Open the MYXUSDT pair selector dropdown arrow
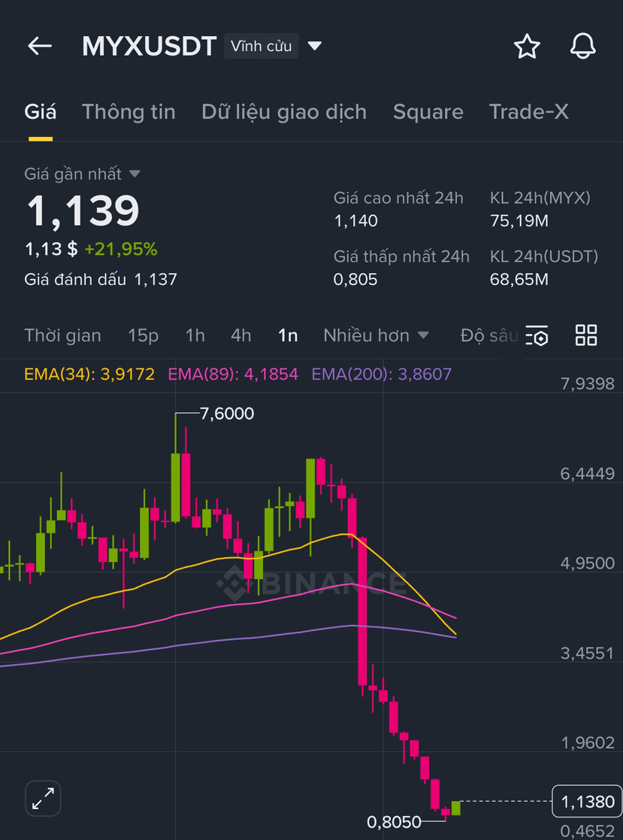623x840 pixels. (315, 46)
